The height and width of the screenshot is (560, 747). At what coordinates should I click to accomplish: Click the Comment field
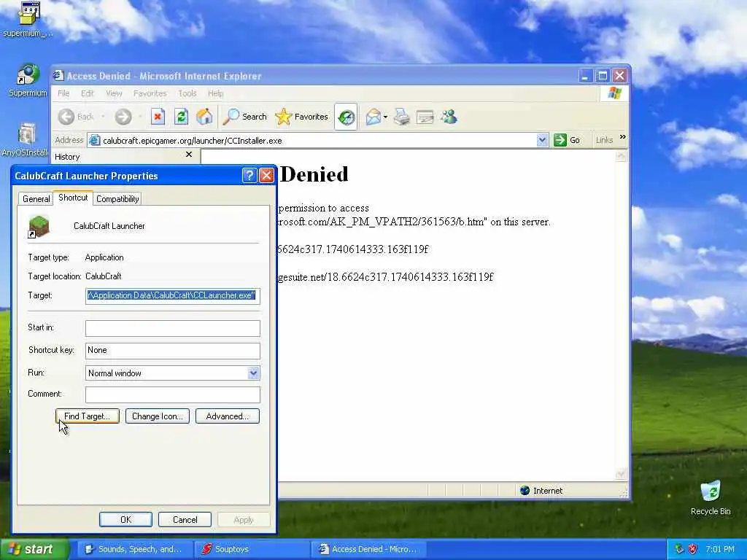[x=172, y=394]
